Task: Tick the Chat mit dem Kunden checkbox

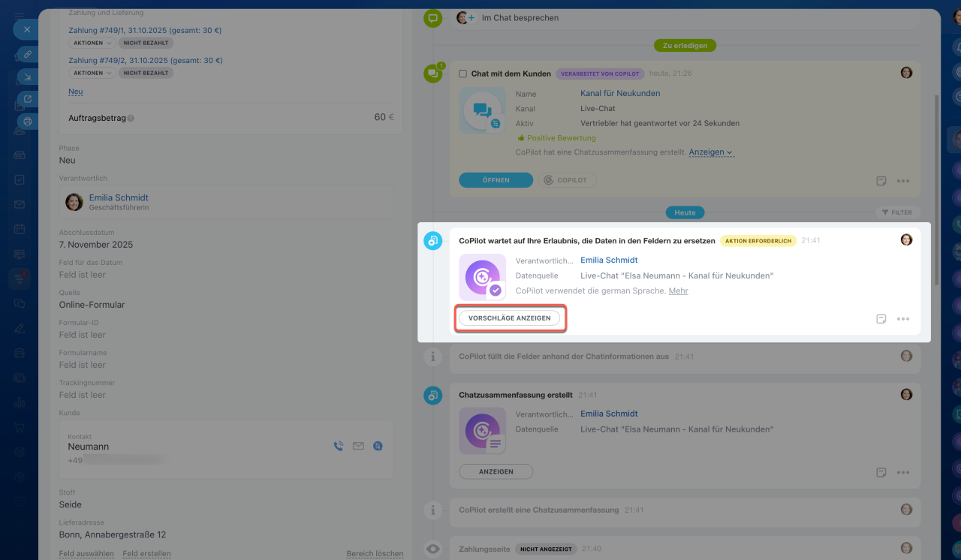Action: pyautogui.click(x=463, y=74)
